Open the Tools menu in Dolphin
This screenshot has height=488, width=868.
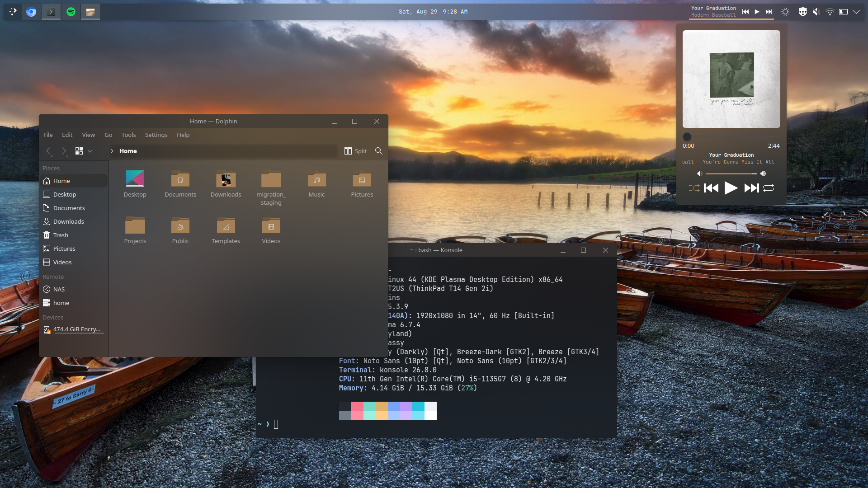129,135
